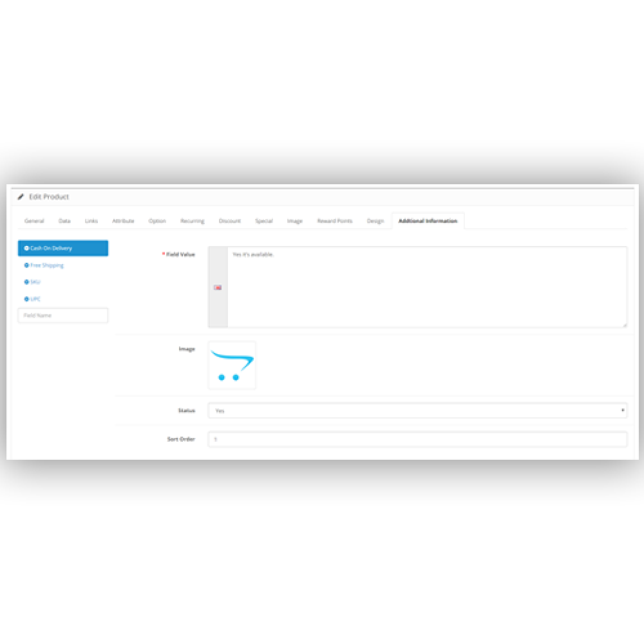The width and height of the screenshot is (644, 644).
Task: Click the Edit Product pencil icon
Action: 20,196
